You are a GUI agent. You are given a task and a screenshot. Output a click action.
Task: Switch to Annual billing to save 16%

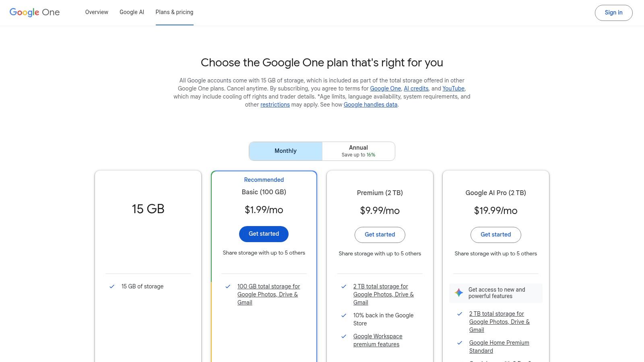click(358, 151)
